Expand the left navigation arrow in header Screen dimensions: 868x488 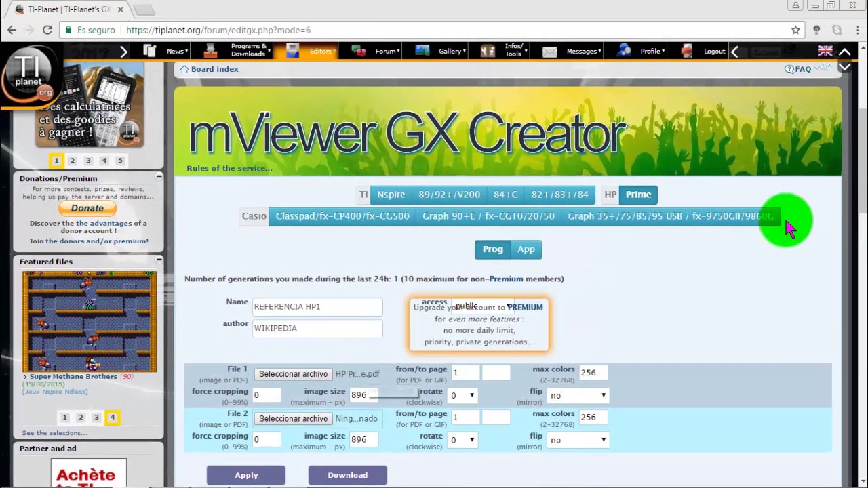[x=123, y=52]
